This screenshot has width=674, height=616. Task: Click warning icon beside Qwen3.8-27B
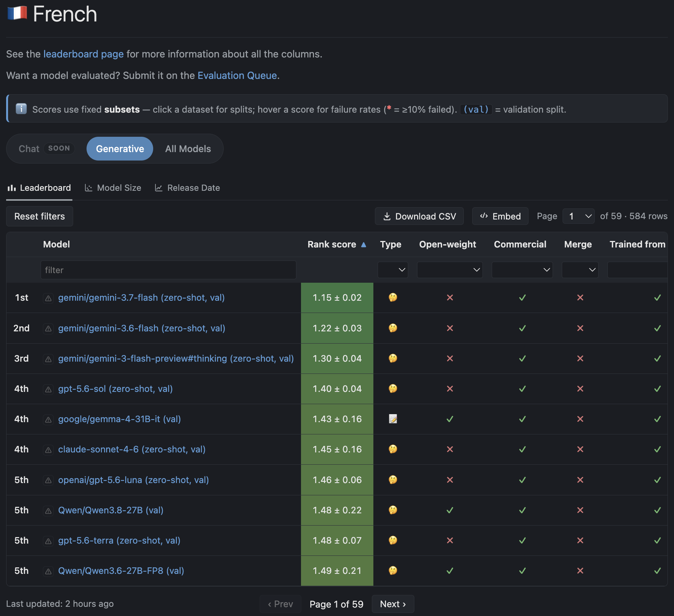[x=48, y=511]
